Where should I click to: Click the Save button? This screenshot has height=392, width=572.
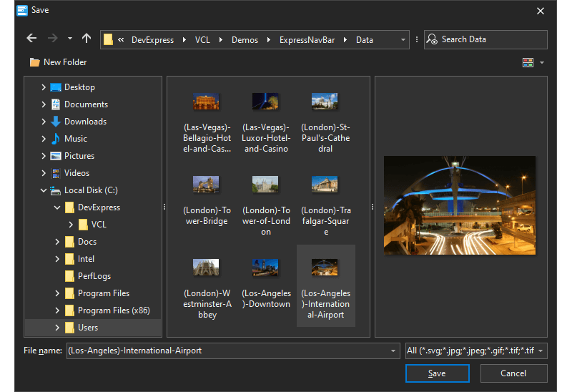coord(437,373)
